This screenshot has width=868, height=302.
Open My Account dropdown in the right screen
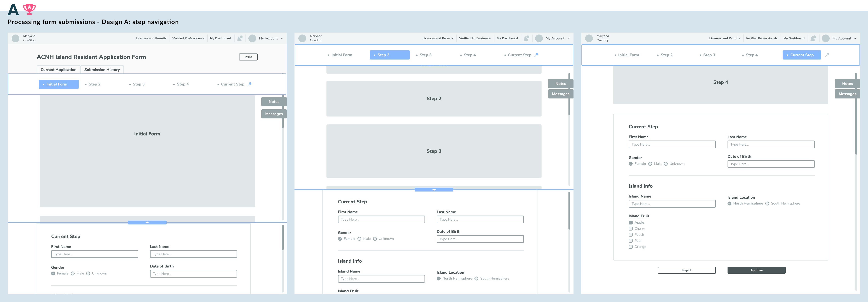tap(844, 38)
